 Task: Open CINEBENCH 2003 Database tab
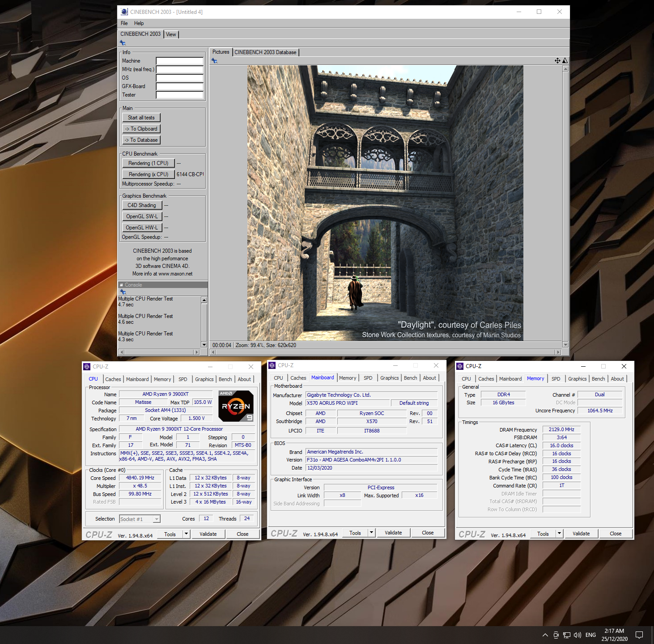(x=266, y=52)
